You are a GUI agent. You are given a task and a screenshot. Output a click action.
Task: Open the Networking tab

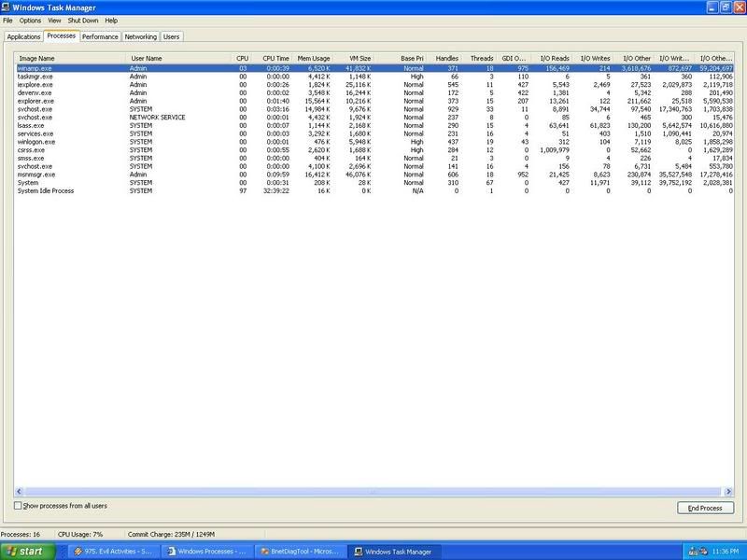(x=141, y=36)
